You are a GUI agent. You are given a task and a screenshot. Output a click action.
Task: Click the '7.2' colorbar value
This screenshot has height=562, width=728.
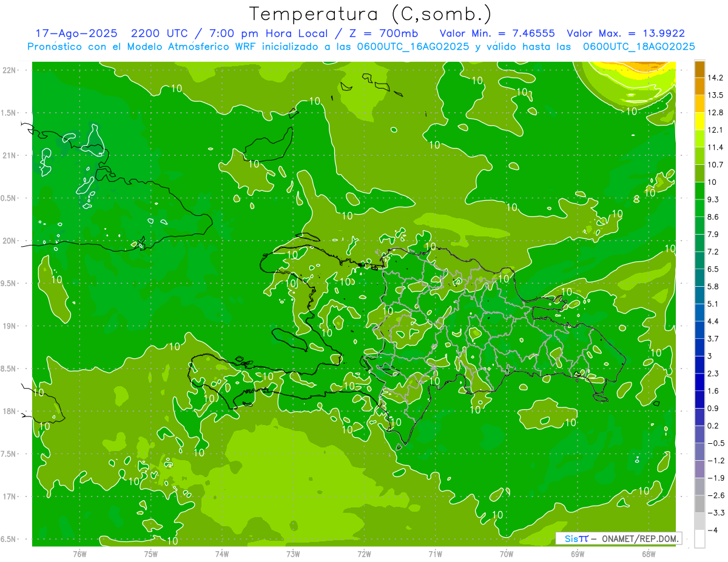(713, 251)
